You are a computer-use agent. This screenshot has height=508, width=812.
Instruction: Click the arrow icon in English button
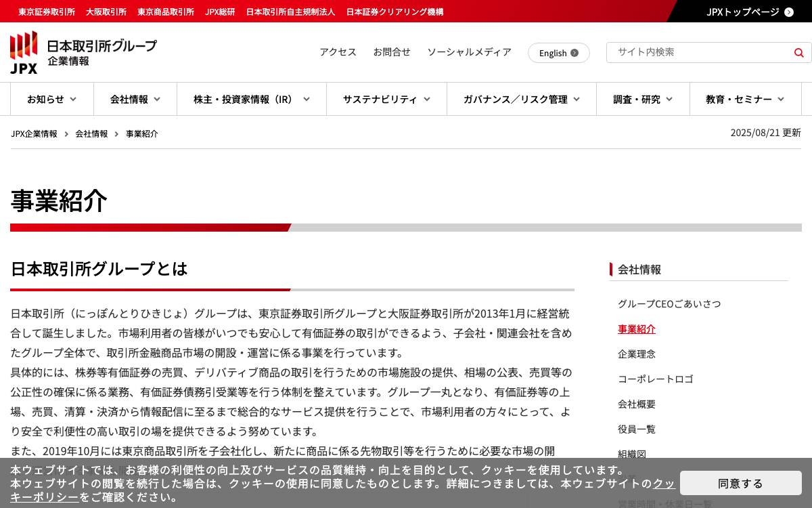574,53
